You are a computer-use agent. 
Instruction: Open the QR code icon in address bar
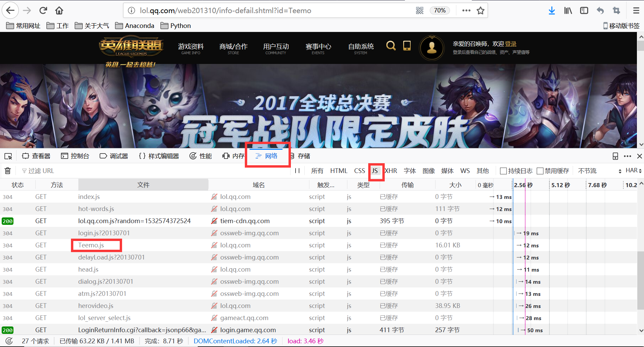coord(420,10)
